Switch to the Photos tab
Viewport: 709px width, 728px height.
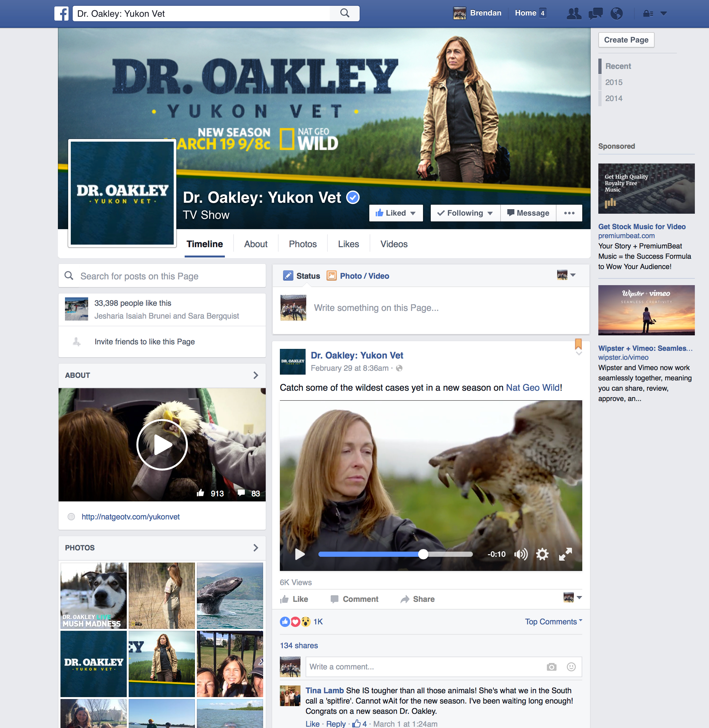[303, 244]
